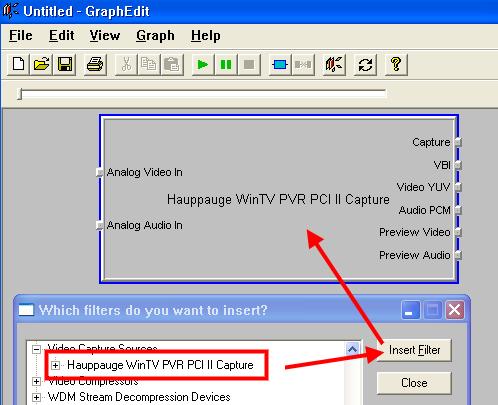Save the graph using floppy icon
The image size is (498, 405).
pos(65,64)
